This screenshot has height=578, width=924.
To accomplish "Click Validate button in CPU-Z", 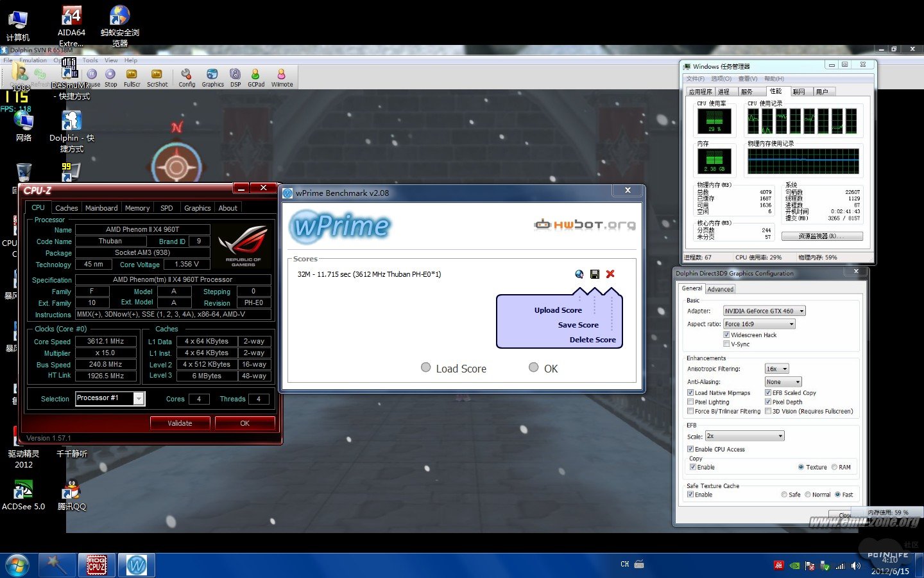I will (180, 423).
